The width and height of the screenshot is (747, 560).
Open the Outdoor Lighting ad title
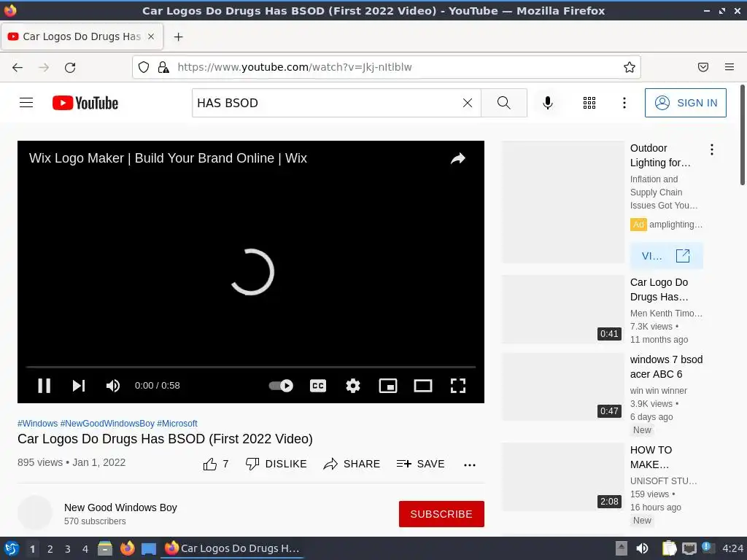[659, 155]
